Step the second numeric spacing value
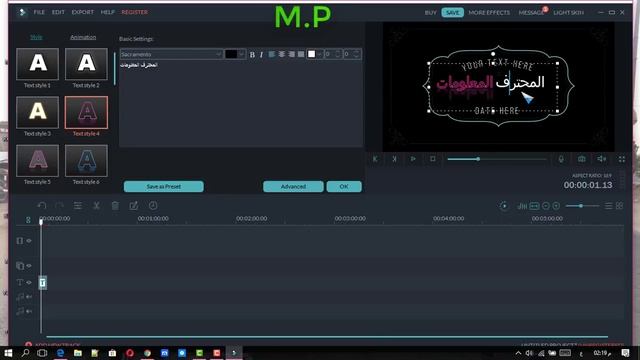Image resolution: width=640 pixels, height=360 pixels. coord(356,54)
